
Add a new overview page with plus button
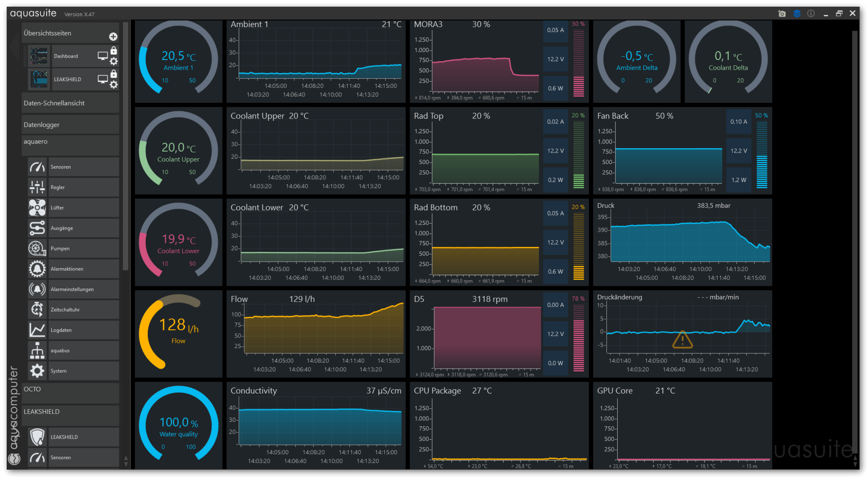point(113,36)
